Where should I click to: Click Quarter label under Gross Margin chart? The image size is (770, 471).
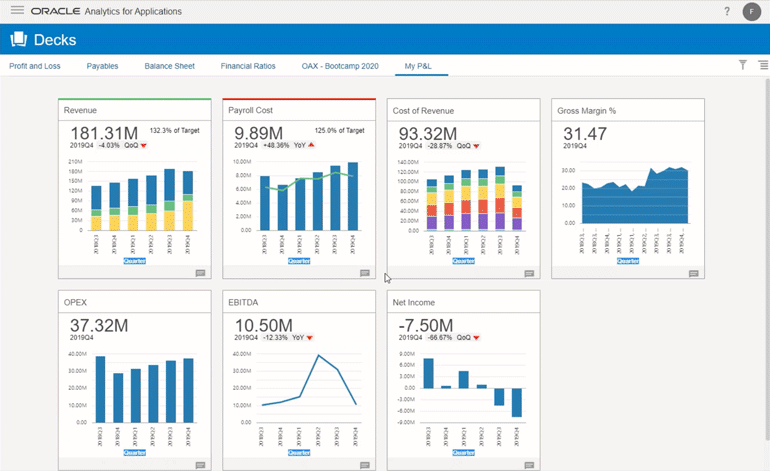pos(628,261)
